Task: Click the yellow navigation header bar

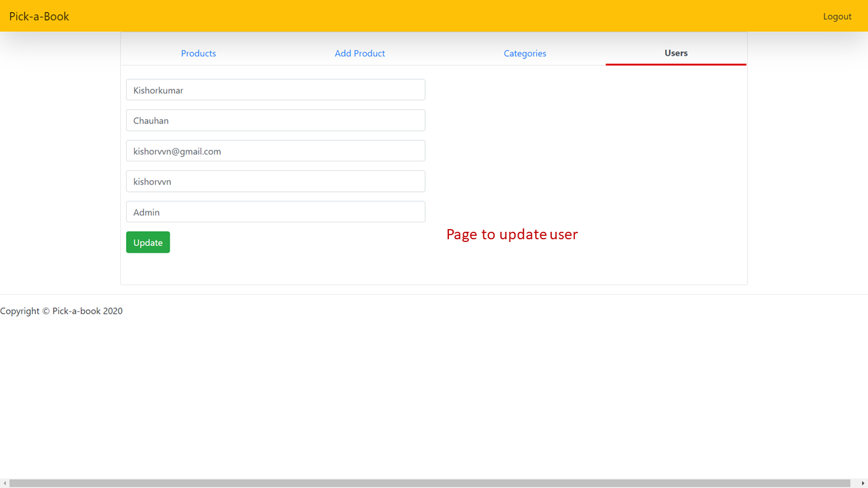Action: click(x=434, y=16)
